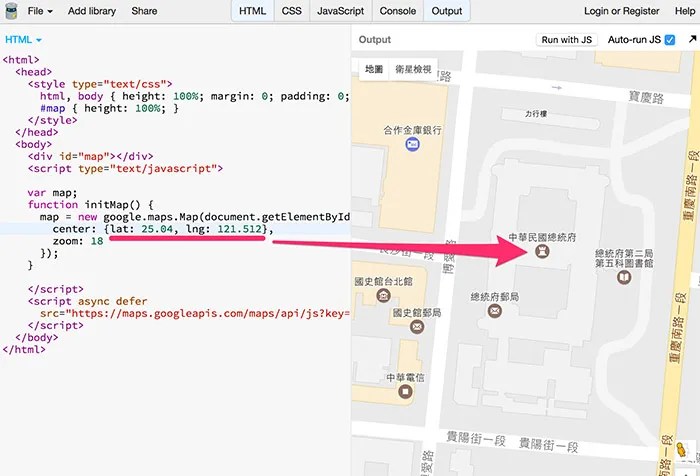Click the 合作金庫銀行 bank marker icon
The image size is (700, 476).
412,144
